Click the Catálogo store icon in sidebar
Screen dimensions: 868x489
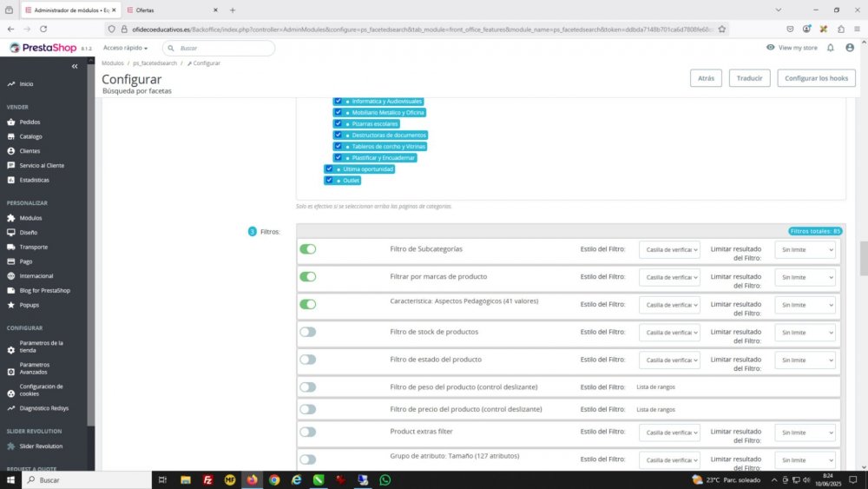(11, 136)
